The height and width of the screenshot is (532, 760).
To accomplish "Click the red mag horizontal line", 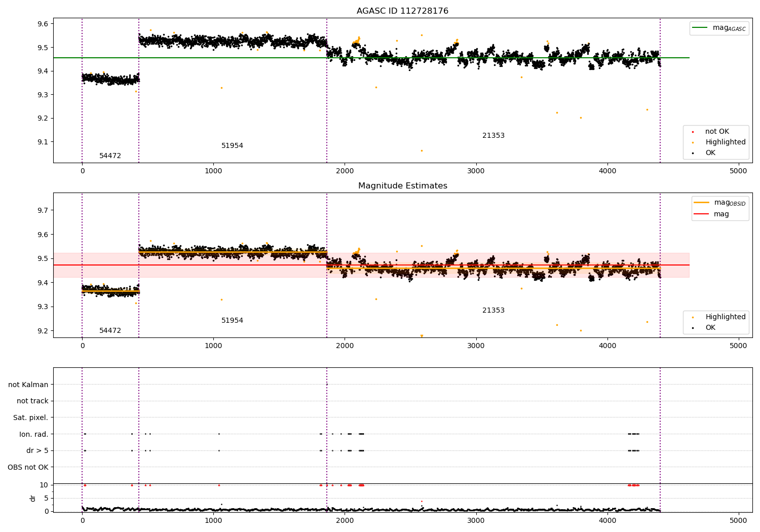I will pyautogui.click(x=371, y=265).
